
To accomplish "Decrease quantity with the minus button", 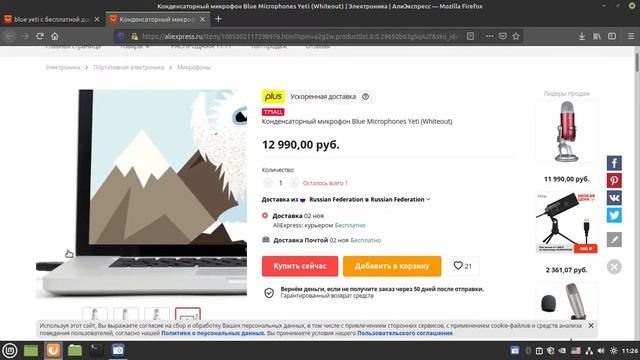I will click(x=267, y=183).
